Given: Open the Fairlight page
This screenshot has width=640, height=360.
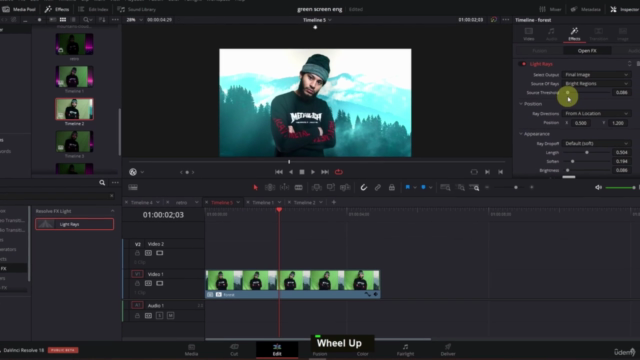Looking at the screenshot, I should click(405, 350).
